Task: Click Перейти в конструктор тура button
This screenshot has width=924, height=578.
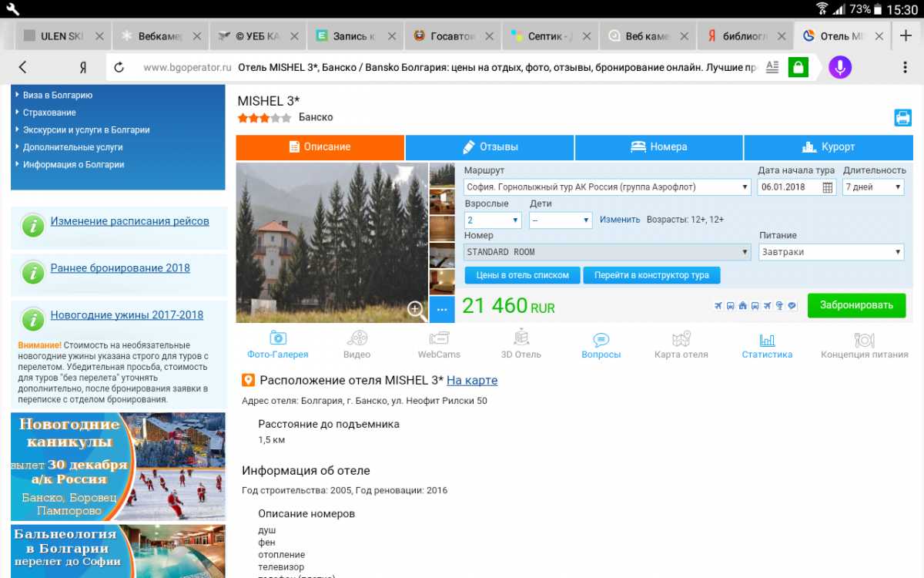Action: pos(651,275)
